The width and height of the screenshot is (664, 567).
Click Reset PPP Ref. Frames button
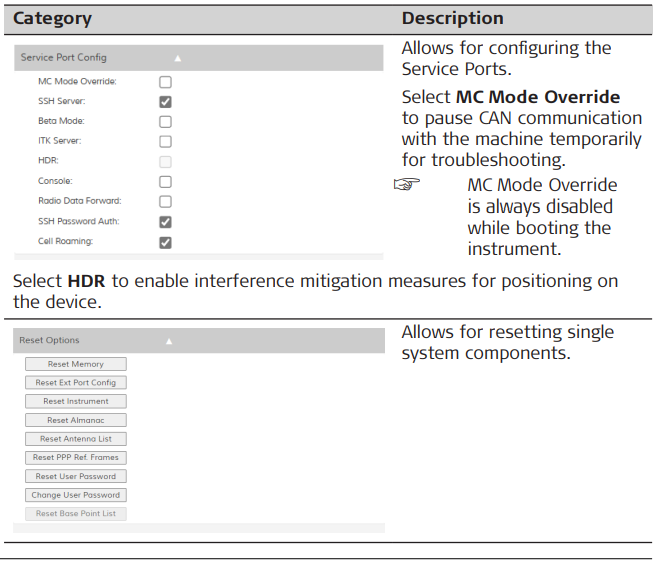[76, 458]
